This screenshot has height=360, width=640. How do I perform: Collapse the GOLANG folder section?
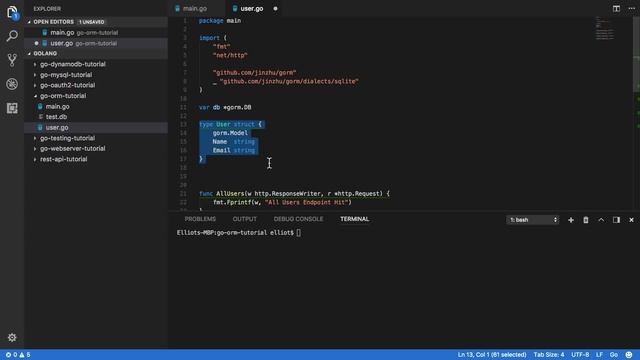(29, 53)
